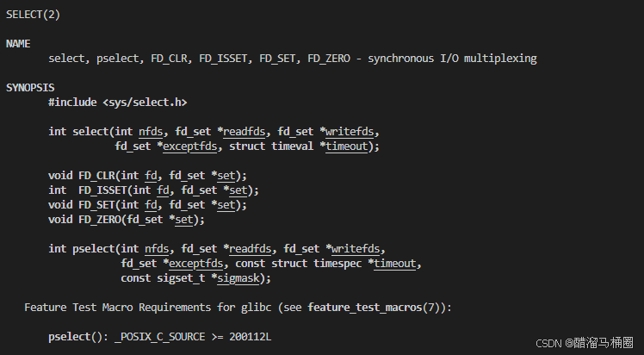Click the SELECT(2) page header
The height and width of the screenshot is (355, 644).
click(33, 15)
